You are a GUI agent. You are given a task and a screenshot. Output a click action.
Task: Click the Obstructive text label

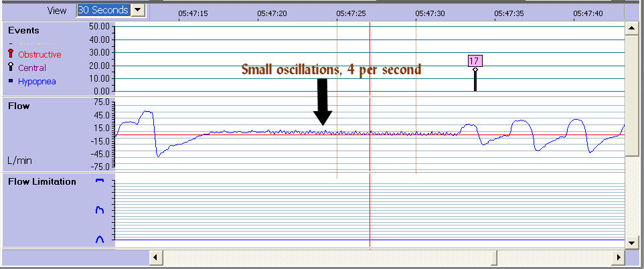39,54
